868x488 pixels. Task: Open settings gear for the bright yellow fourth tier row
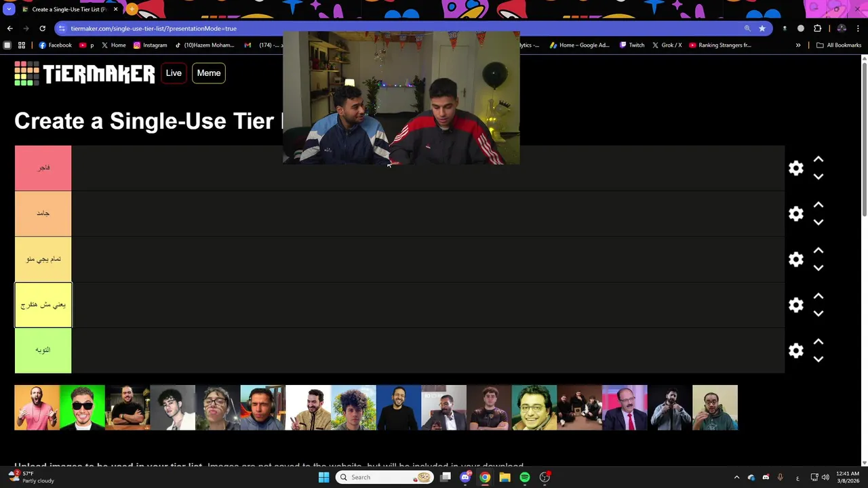(x=796, y=305)
